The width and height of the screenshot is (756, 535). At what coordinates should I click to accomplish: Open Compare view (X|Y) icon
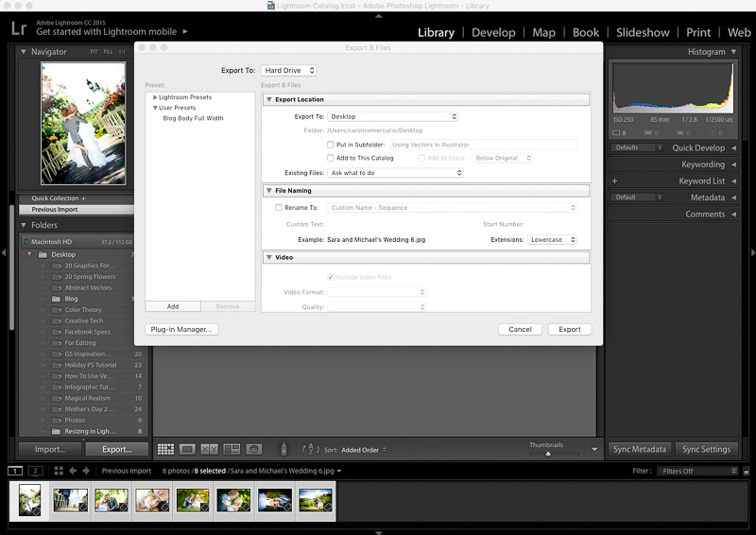tap(209, 450)
